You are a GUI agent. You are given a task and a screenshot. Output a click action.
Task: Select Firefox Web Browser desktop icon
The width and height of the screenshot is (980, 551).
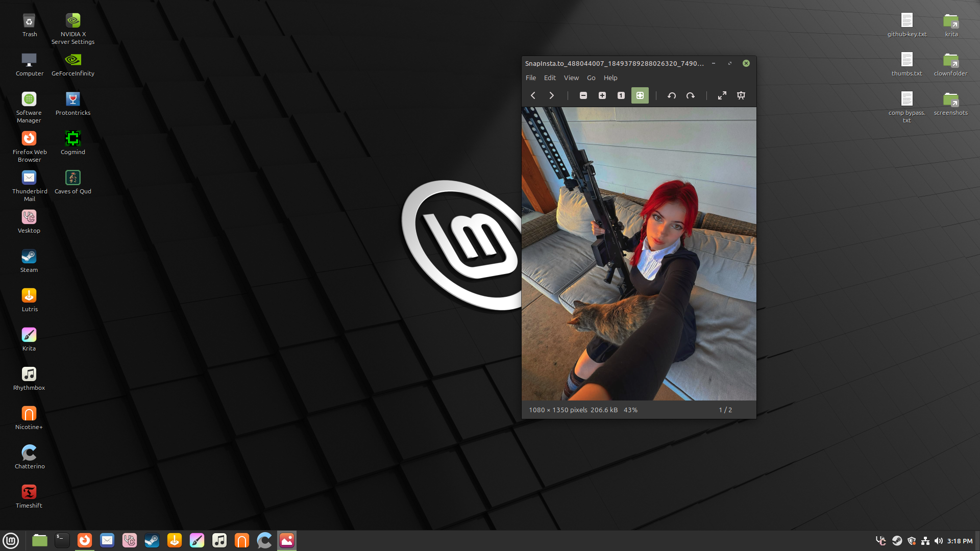coord(29,146)
